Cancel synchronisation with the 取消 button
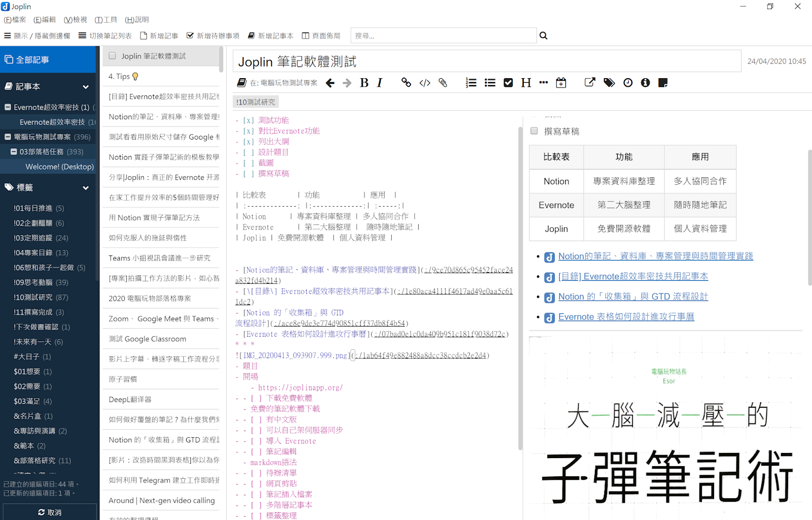Screen dimensions: 812x520 [x=50, y=512]
